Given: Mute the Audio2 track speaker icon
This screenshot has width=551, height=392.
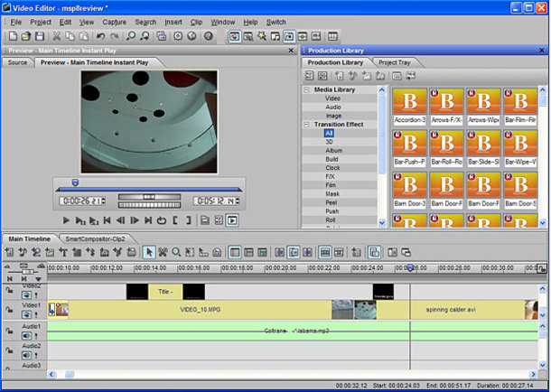Looking at the screenshot, I should click(x=27, y=355).
